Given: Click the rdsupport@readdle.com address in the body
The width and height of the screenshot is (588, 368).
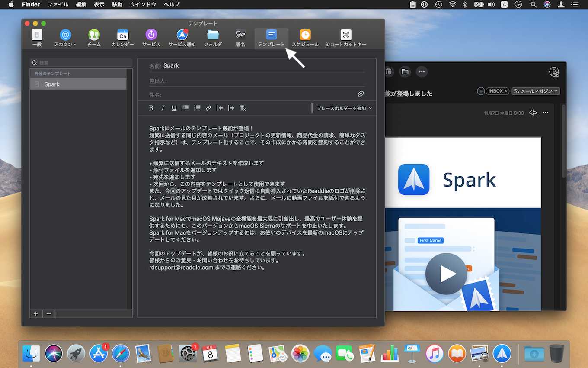Looking at the screenshot, I should (181, 268).
